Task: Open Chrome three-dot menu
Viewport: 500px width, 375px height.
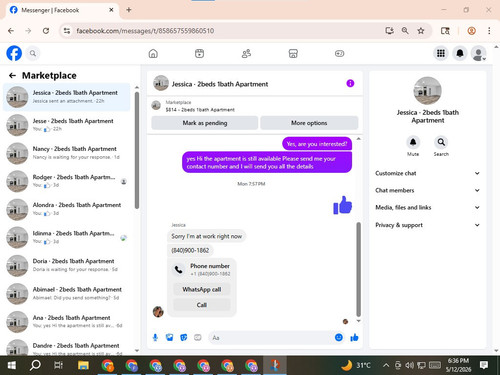Action: 489,31
